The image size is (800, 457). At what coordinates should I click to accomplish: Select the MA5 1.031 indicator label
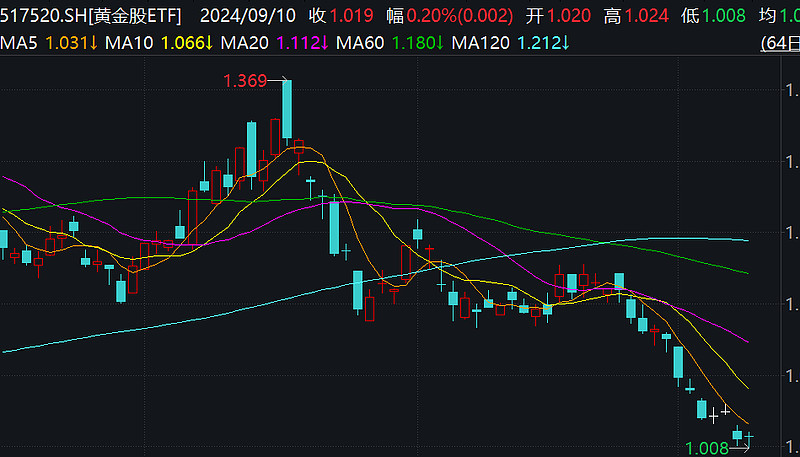(x=49, y=43)
